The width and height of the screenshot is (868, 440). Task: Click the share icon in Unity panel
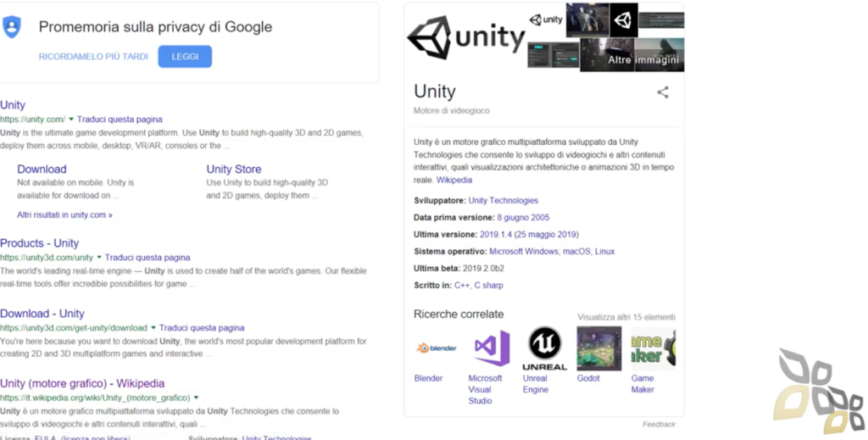663,92
